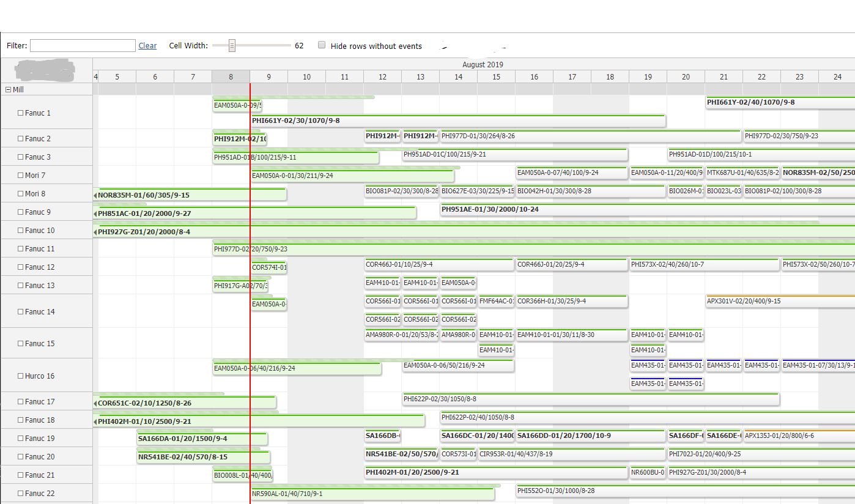855x504 pixels.
Task: Open event APX135J-01/20/800/6-6 on Fanuc 19
Action: coord(799,436)
